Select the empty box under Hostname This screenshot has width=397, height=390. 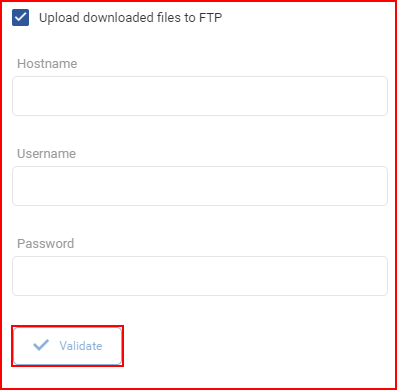point(200,96)
